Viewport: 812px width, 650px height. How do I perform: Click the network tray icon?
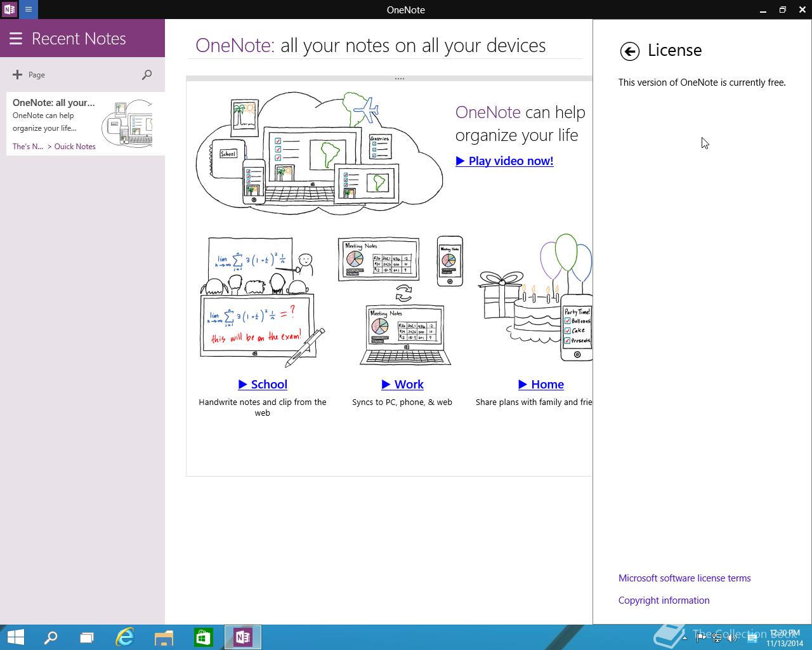click(716, 637)
